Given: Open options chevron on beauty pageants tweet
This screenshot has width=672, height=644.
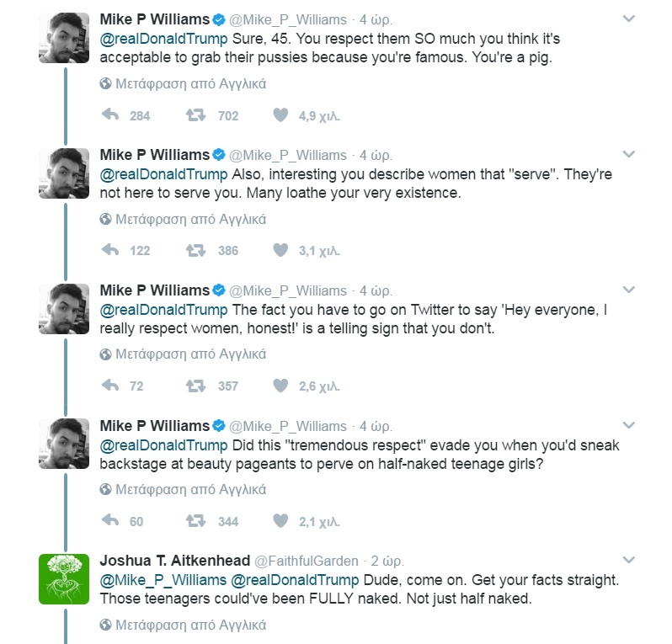Looking at the screenshot, I should (x=628, y=425).
